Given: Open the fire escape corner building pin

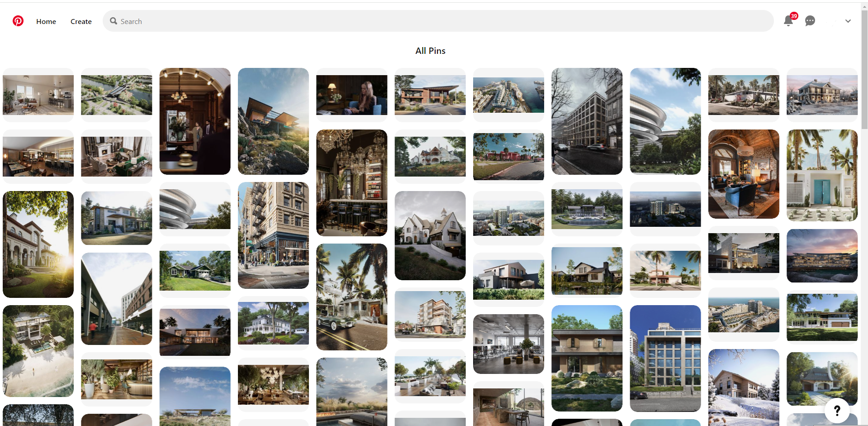Looking at the screenshot, I should pos(273,235).
